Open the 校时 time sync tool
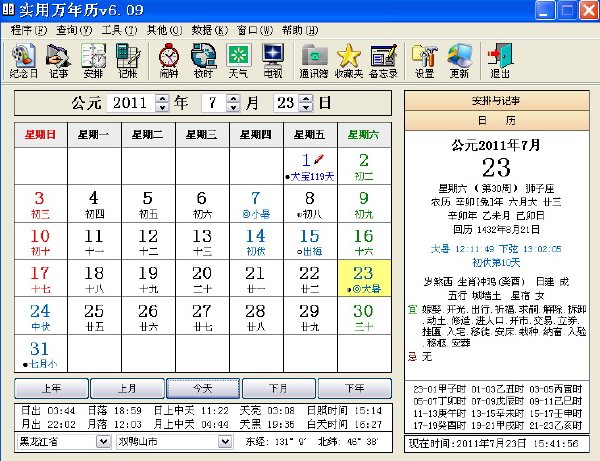 click(x=203, y=61)
